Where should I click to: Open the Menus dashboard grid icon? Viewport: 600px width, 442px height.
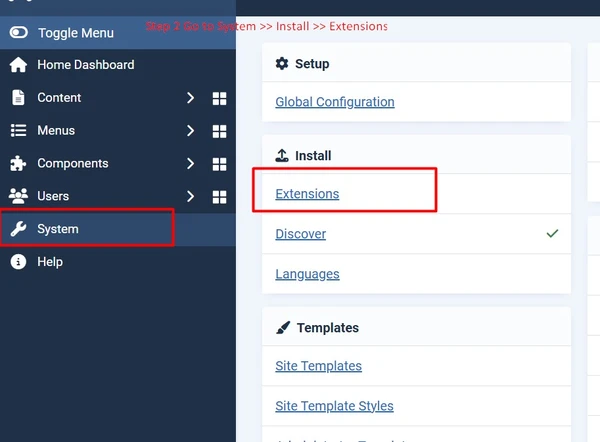pyautogui.click(x=219, y=131)
